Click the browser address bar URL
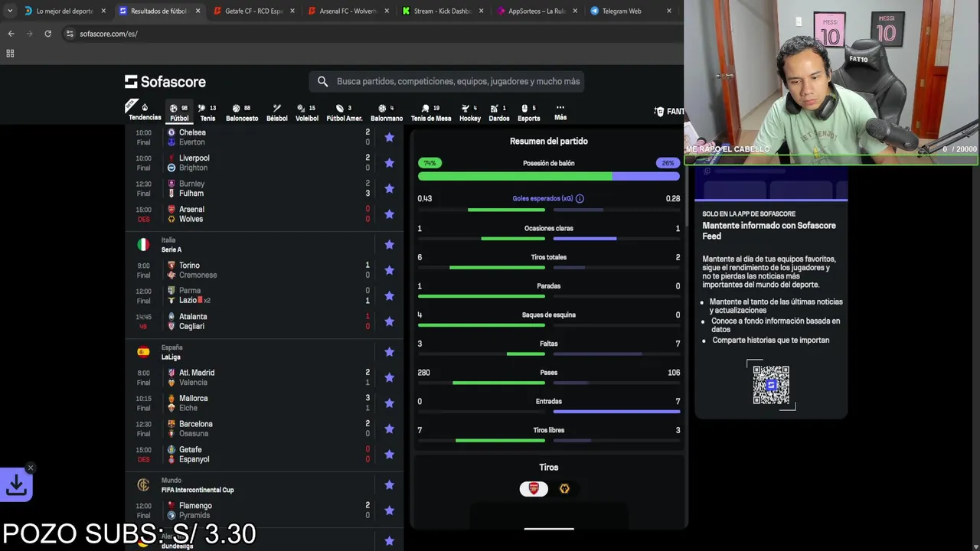 (x=109, y=34)
